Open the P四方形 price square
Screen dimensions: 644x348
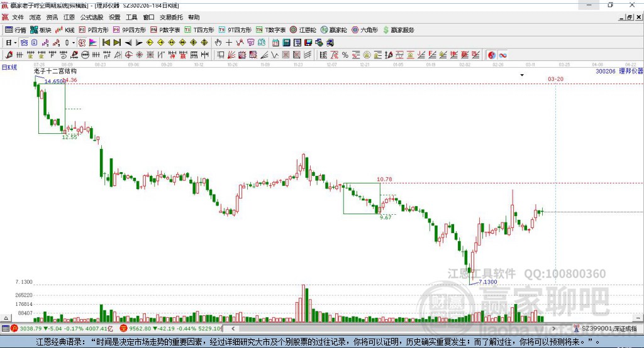(94, 30)
